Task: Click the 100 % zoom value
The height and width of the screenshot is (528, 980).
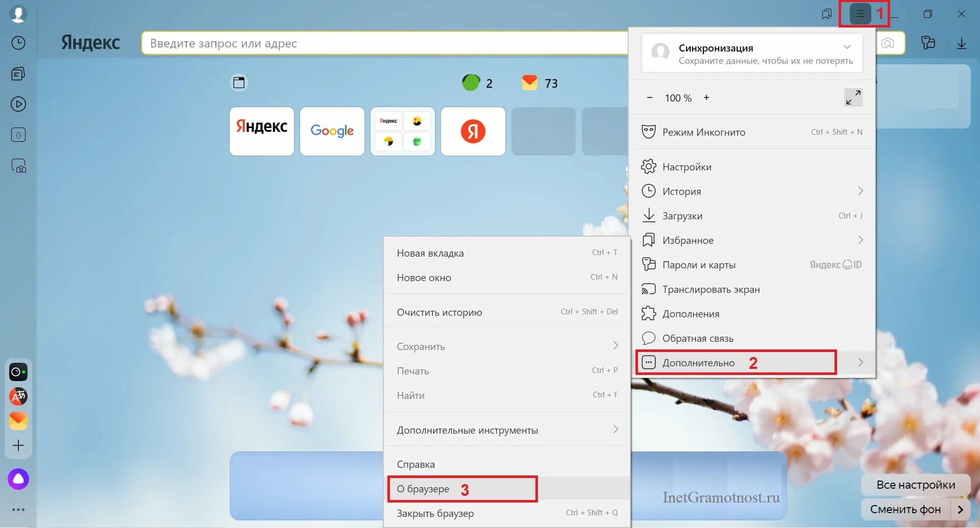Action: point(678,98)
